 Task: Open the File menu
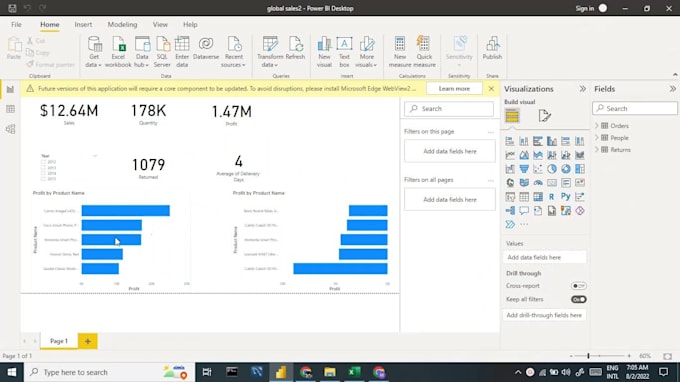[16, 25]
